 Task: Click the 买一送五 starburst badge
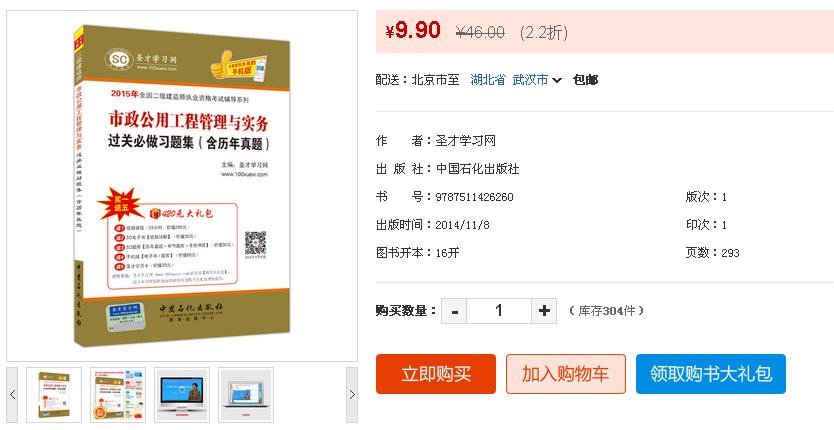tap(121, 203)
